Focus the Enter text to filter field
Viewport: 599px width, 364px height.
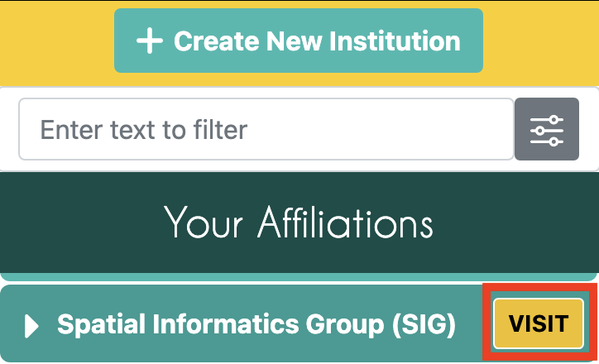tap(266, 130)
